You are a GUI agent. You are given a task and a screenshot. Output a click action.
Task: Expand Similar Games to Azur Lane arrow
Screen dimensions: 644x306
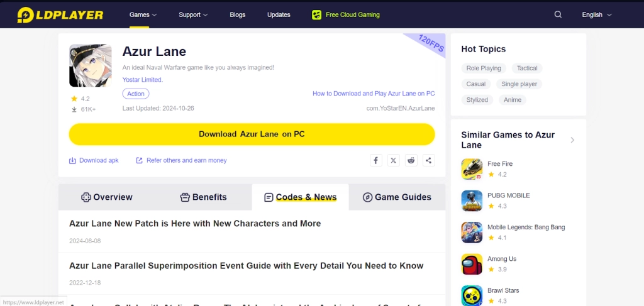tap(572, 140)
